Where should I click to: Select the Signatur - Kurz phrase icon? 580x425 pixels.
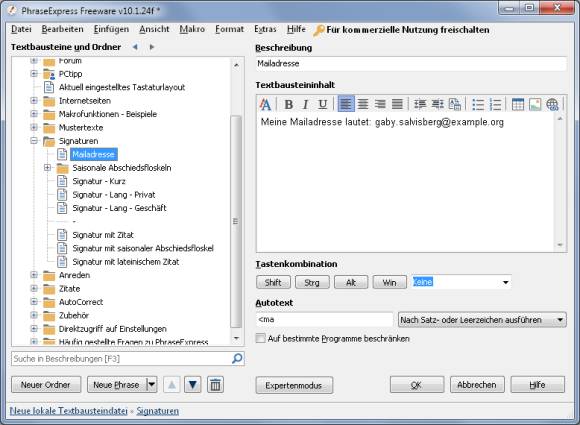point(62,181)
